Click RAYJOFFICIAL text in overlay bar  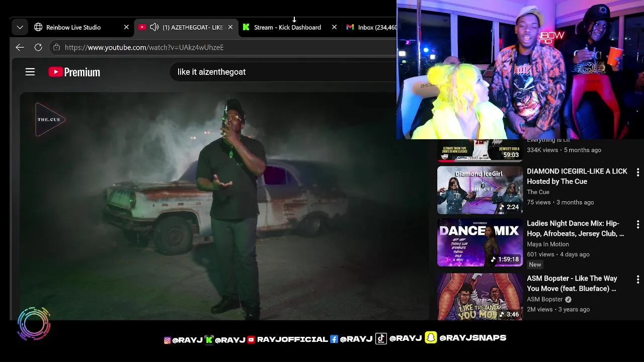(292, 340)
